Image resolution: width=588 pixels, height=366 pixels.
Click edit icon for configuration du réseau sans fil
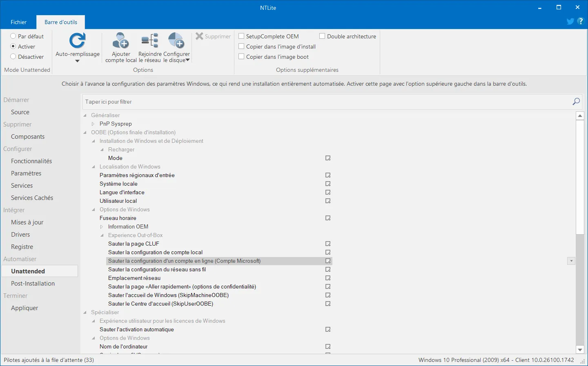click(x=328, y=269)
